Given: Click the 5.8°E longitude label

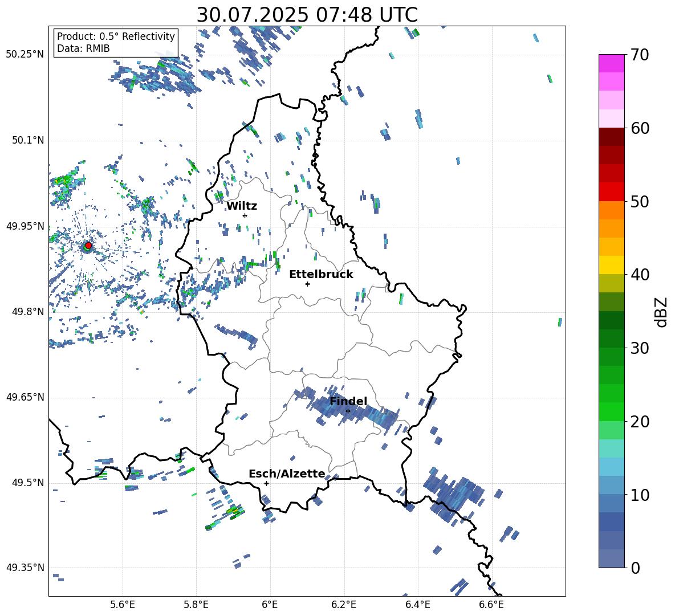Looking at the screenshot, I should pyautogui.click(x=196, y=605).
